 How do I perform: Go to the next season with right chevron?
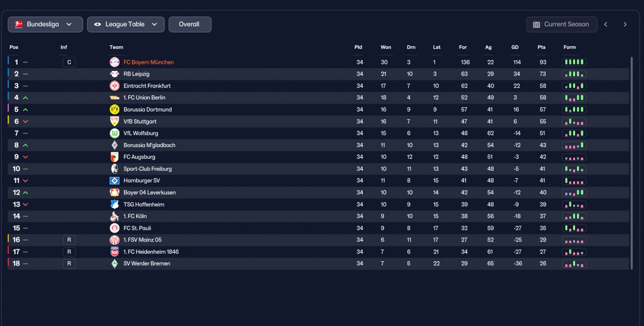click(x=625, y=24)
